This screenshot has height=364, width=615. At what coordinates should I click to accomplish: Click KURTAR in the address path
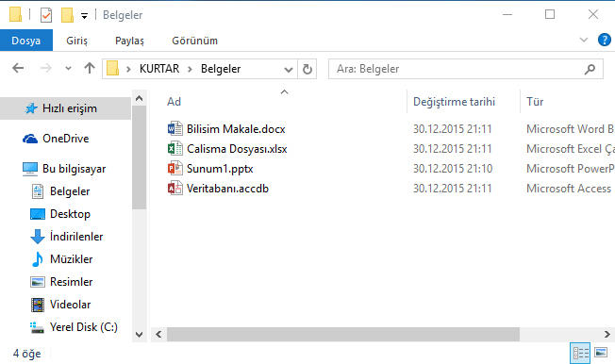coord(159,69)
